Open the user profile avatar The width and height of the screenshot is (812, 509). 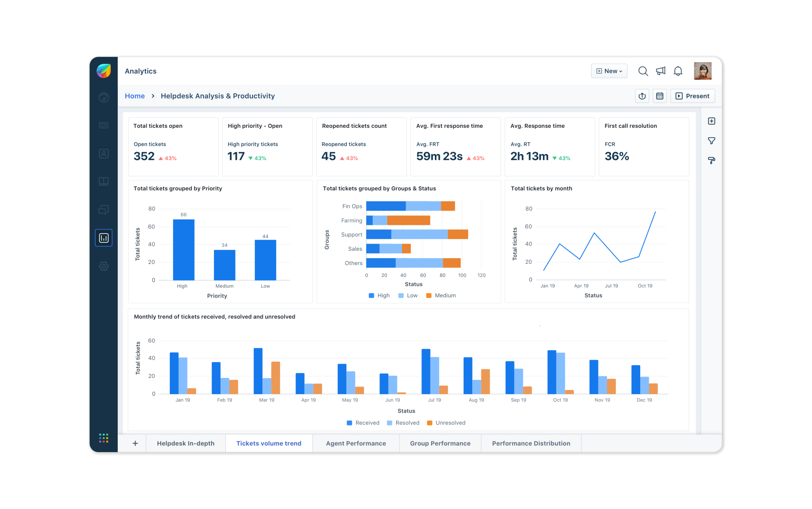(703, 71)
